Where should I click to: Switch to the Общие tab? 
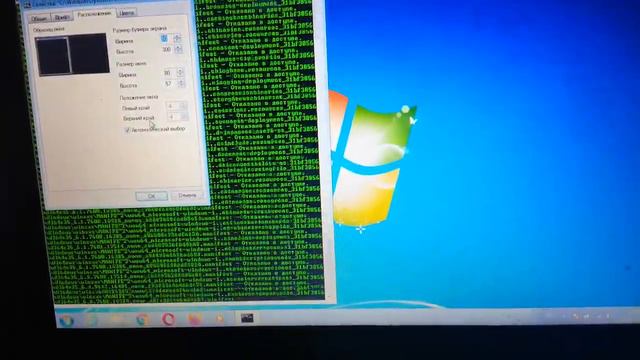(39, 18)
